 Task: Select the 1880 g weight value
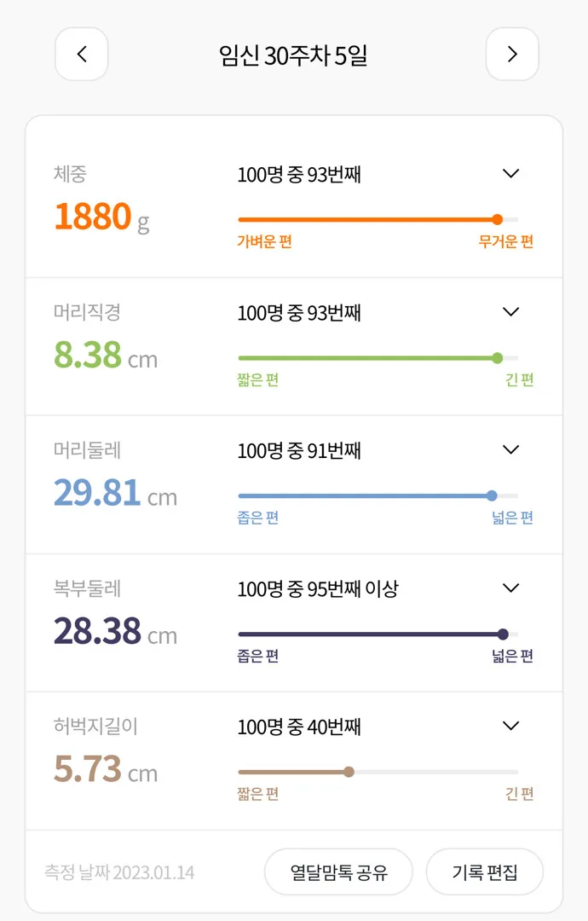(102, 217)
